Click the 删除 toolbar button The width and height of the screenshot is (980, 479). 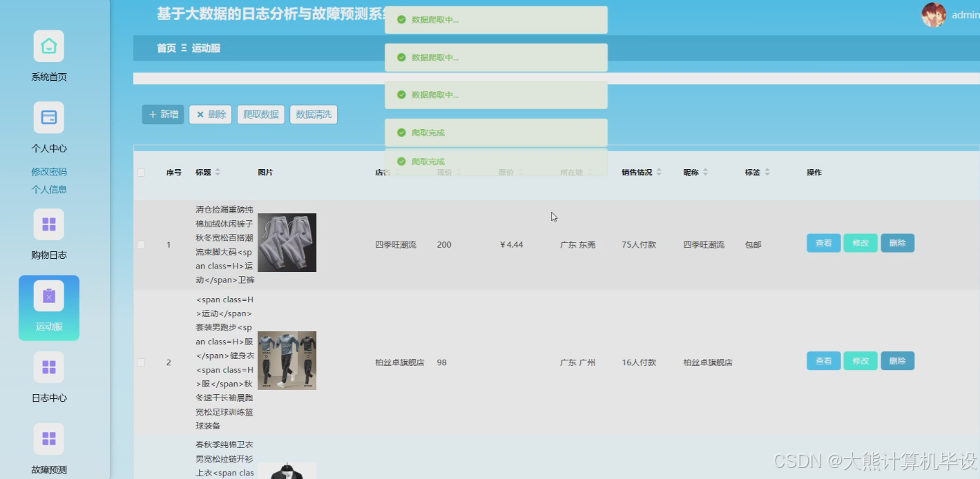coord(211,115)
